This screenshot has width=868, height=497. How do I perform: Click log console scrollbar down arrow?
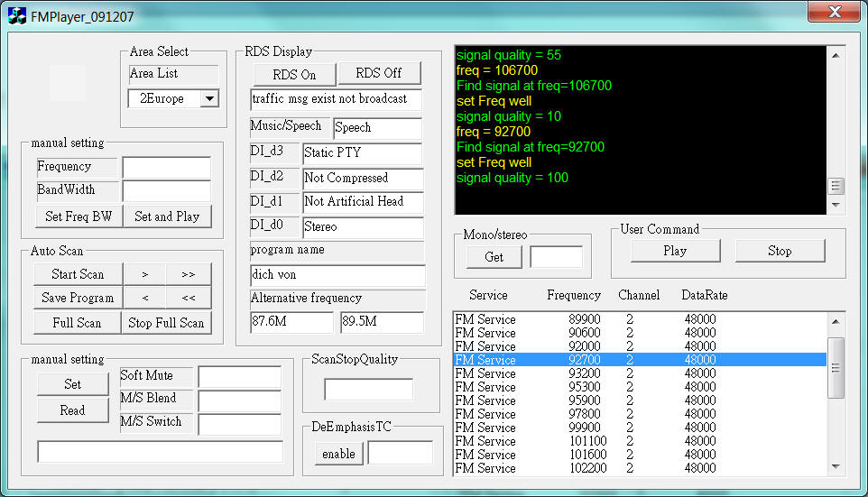coord(836,205)
